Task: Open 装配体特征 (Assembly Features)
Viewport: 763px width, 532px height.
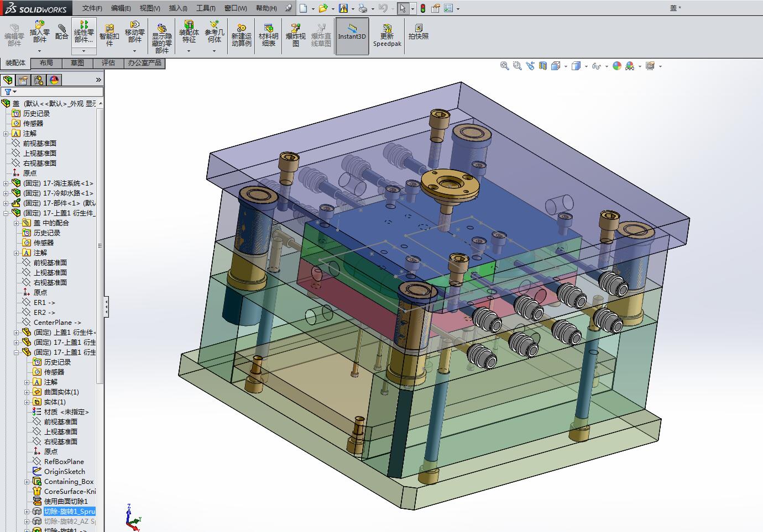Action: pos(189,32)
